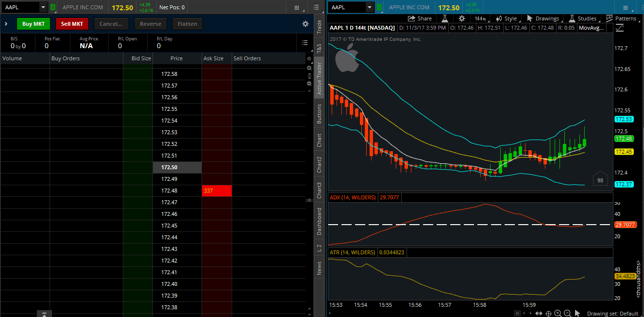
Task: Open Active Trader settings gear near order buttons
Action: 305,23
